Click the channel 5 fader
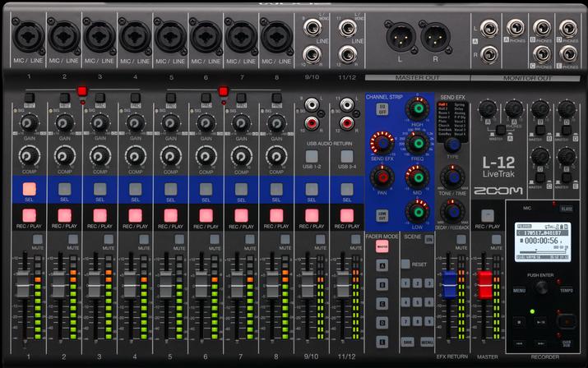Viewport: 588px width, 368px height. coord(165,284)
